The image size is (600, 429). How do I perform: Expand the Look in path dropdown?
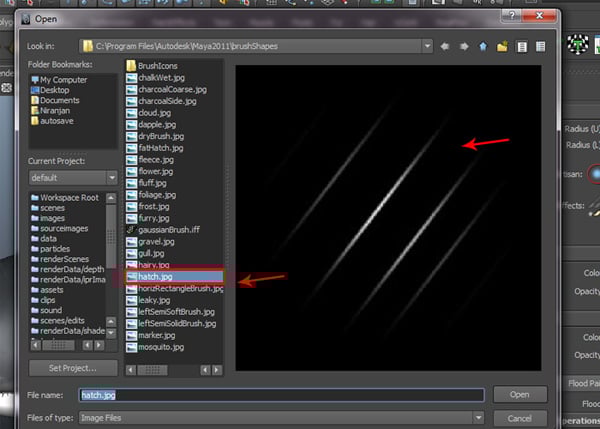tap(427, 46)
